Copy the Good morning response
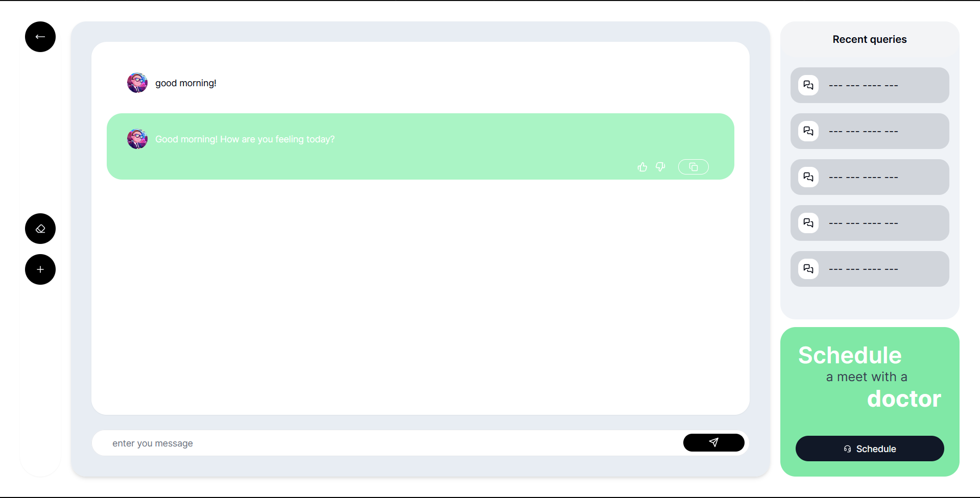 tap(694, 167)
